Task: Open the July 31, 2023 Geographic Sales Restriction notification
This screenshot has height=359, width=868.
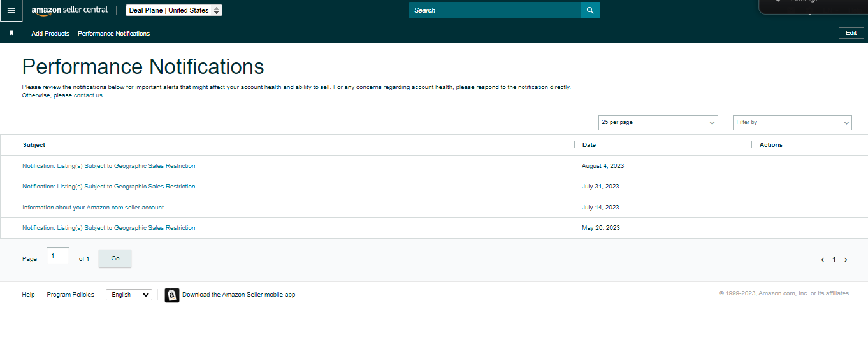Action: (x=109, y=187)
